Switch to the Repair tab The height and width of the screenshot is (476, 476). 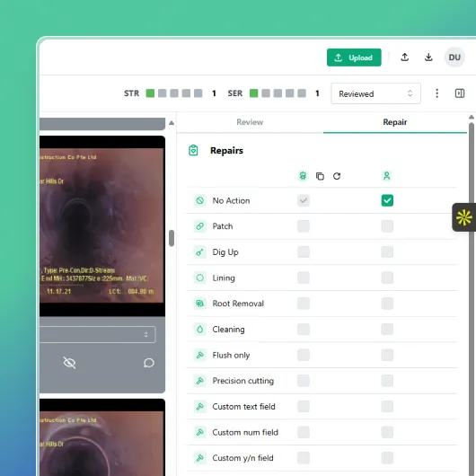pos(395,122)
